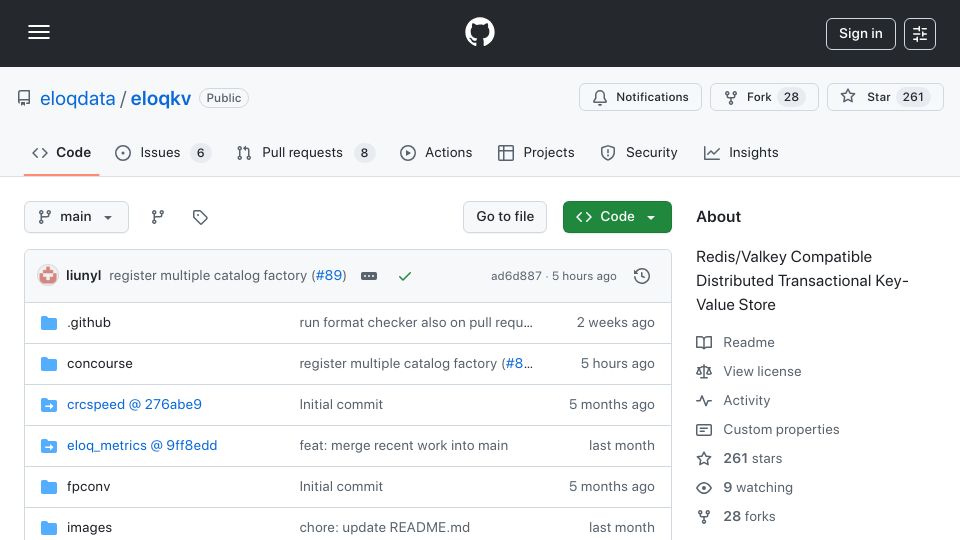The image size is (960, 540).
Task: Open the eloqdata owner link
Action: (x=77, y=99)
